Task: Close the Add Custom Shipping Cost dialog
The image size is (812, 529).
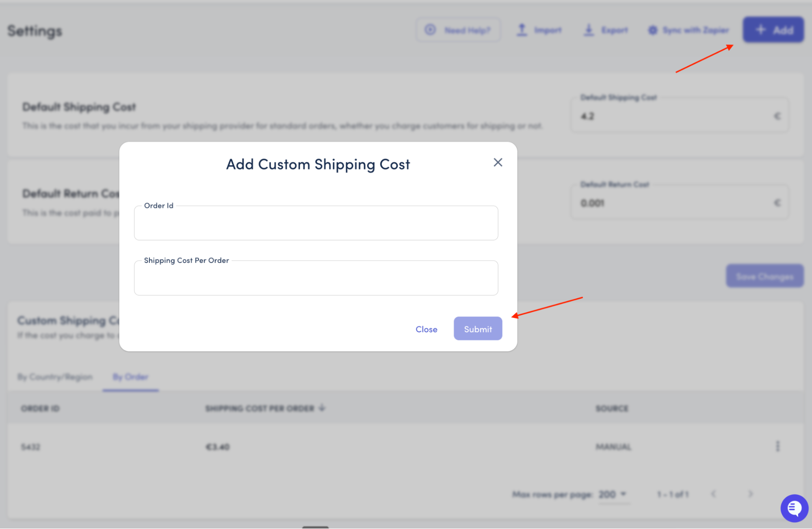Action: 498,163
